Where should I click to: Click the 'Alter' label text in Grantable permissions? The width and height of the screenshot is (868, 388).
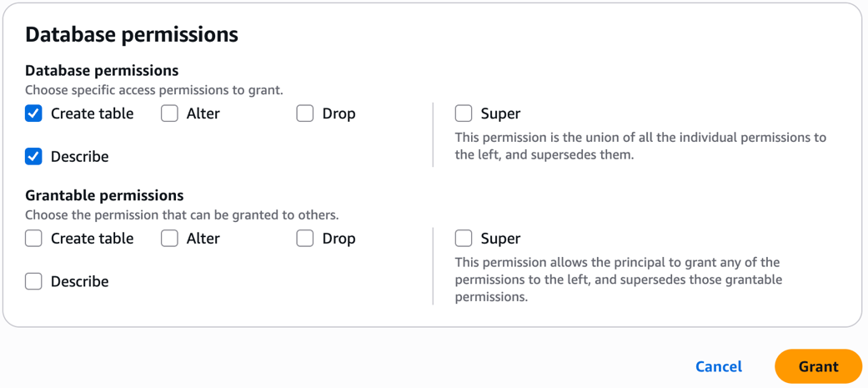pyautogui.click(x=203, y=239)
